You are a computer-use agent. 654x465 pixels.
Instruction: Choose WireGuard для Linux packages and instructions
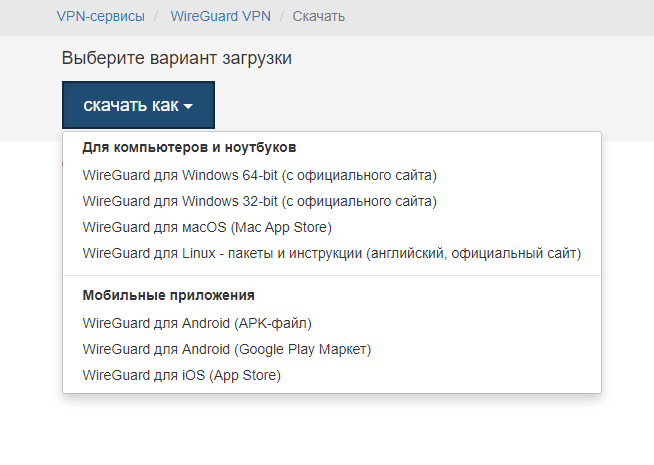[x=332, y=253]
